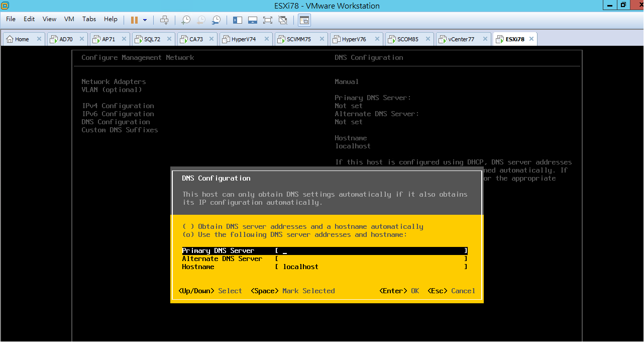Image resolution: width=644 pixels, height=342 pixels.
Task: Close the HyperV76 tab
Action: coord(376,39)
